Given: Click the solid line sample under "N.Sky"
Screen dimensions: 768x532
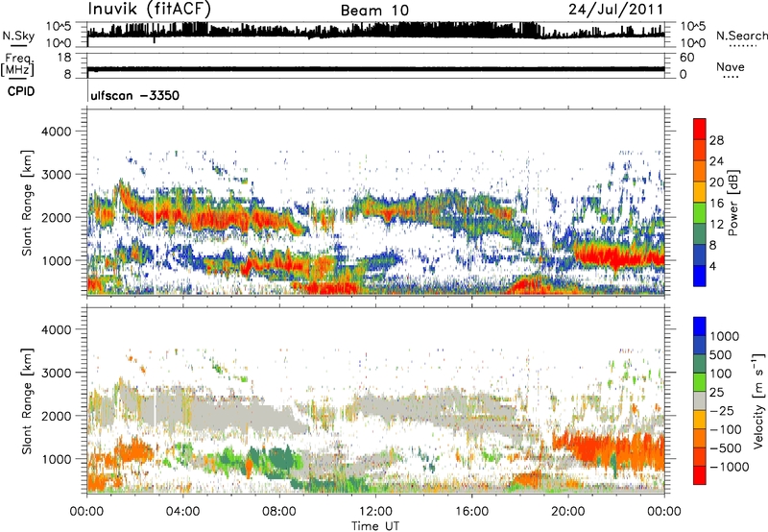Looking at the screenshot, I should (18, 45).
